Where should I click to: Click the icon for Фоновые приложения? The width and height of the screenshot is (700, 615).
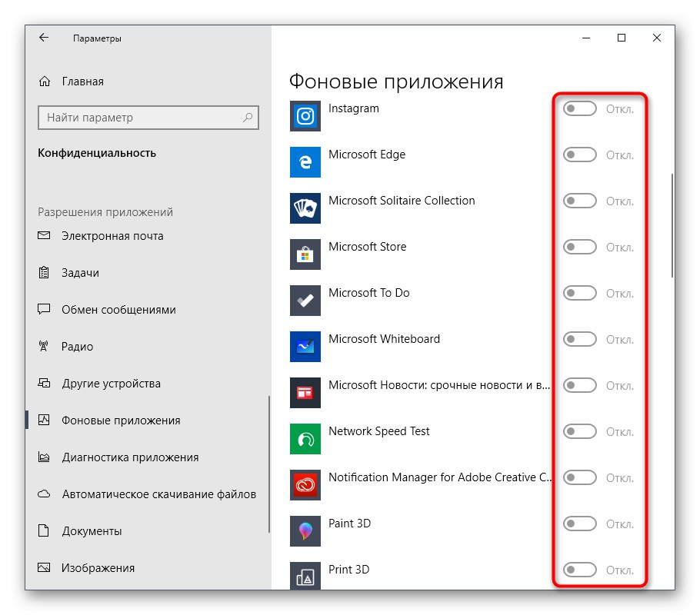tap(44, 420)
